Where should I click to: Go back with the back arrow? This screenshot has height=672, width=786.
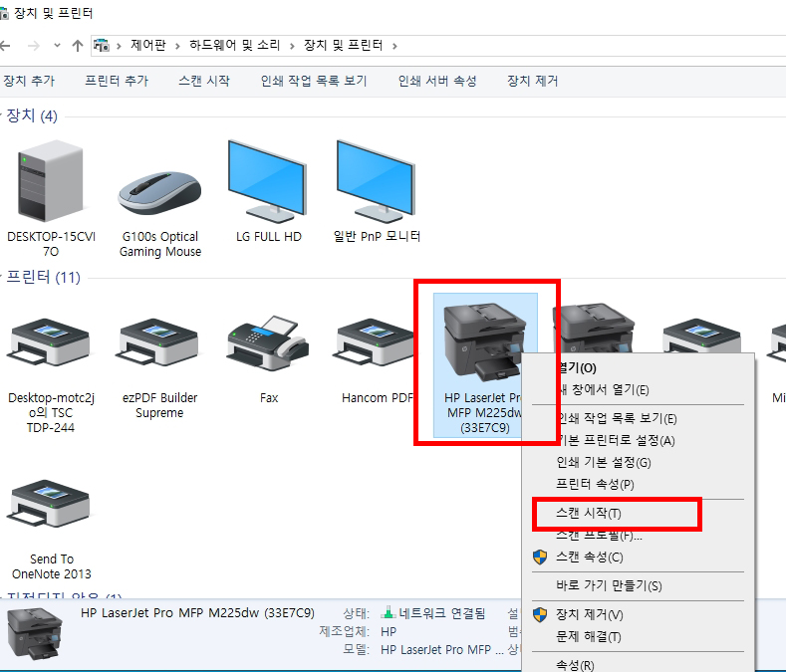[5, 46]
